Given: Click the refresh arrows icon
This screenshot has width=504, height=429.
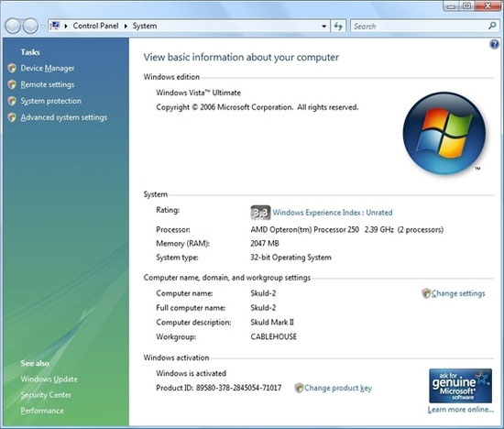Looking at the screenshot, I should 338,26.
